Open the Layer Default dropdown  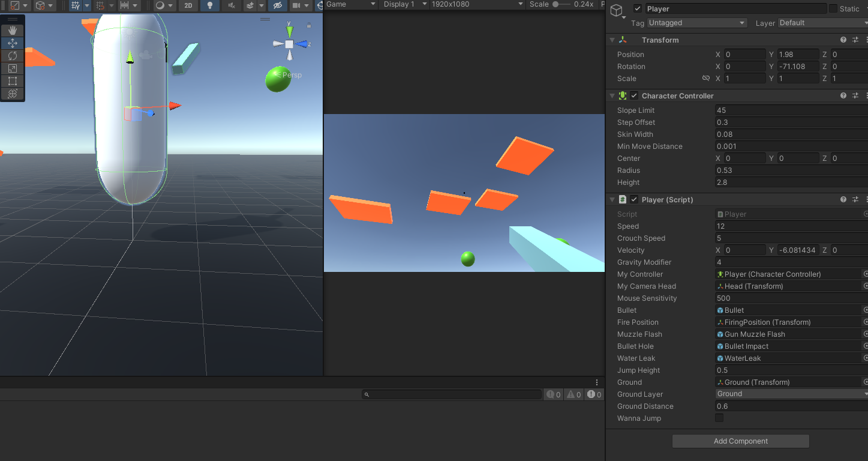tap(822, 23)
